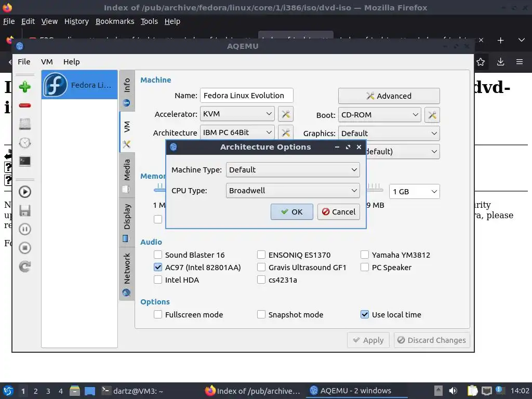Screen dimensions: 532x399
Task: Click the start menu icon in taskbar
Action: (x=8, y=391)
